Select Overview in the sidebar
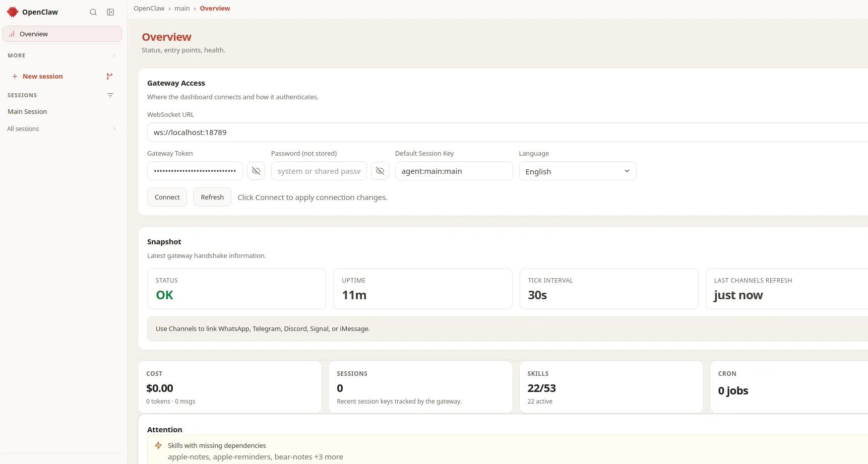This screenshot has width=868, height=464. click(x=62, y=34)
